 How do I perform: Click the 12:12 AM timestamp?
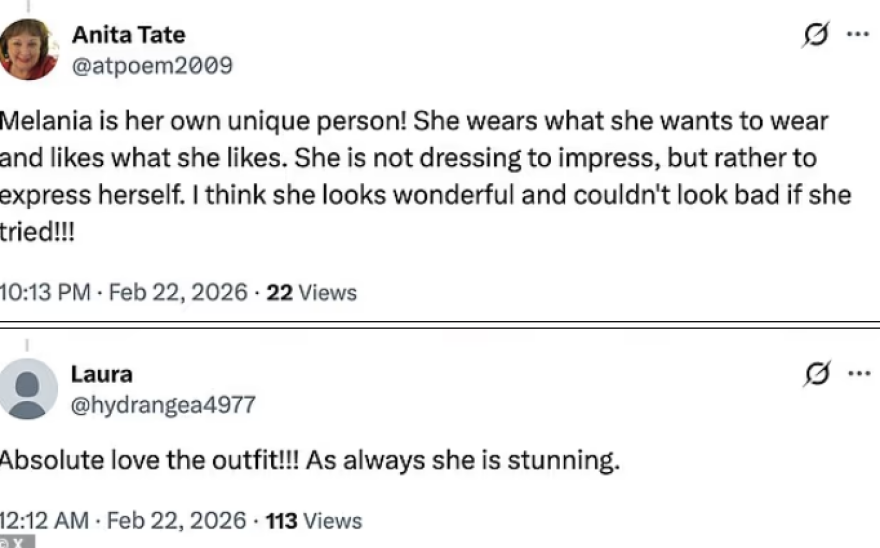click(x=45, y=521)
